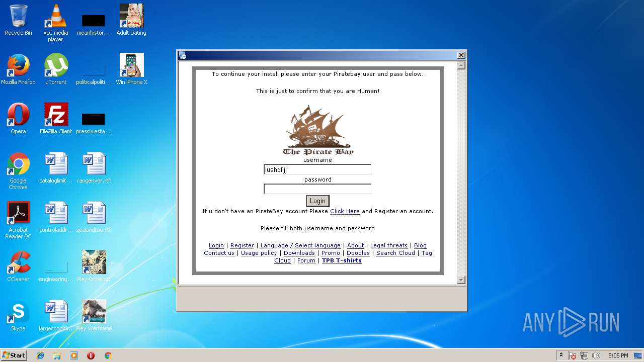Screen dimensions: 644x362
Task: Open the Promo link
Action: [331, 253]
